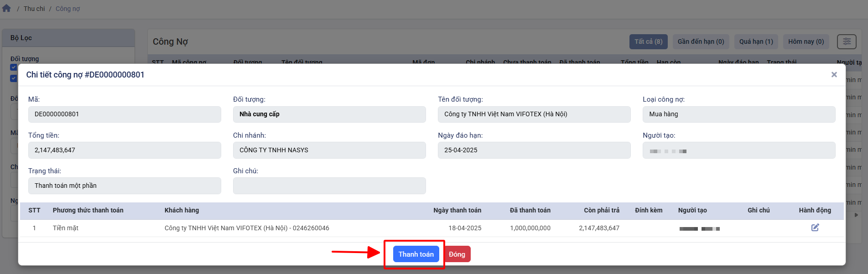Image resolution: width=868 pixels, height=274 pixels.
Task: Click the Đính kèm column header
Action: 649,210
